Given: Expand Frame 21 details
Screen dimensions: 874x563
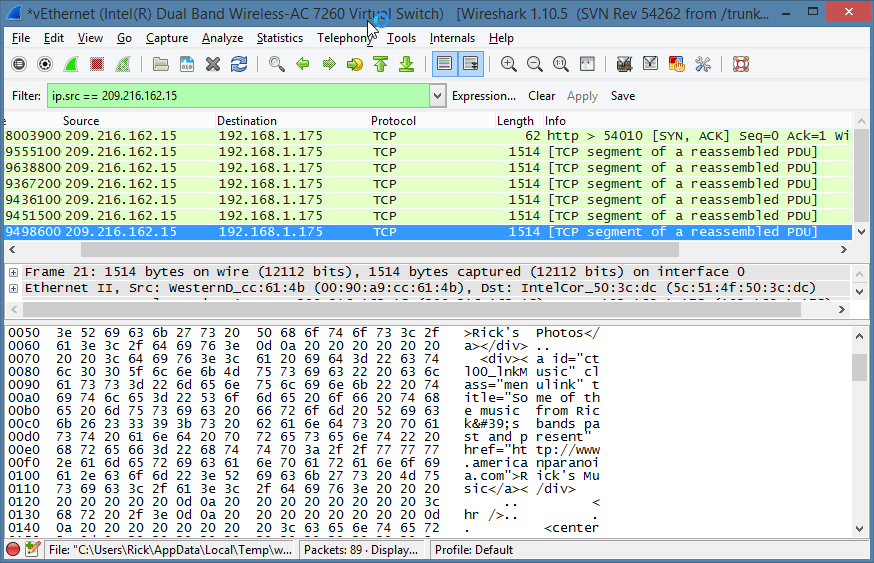Looking at the screenshot, I should [13, 272].
